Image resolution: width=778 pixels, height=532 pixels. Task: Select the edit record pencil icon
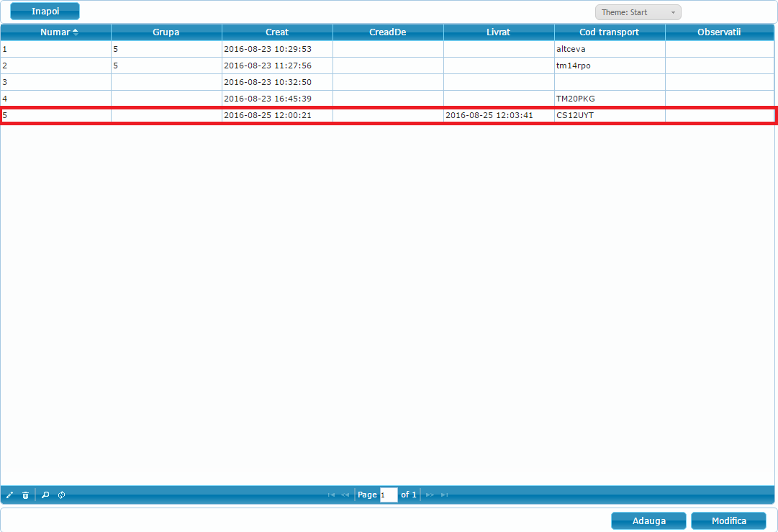coord(10,495)
